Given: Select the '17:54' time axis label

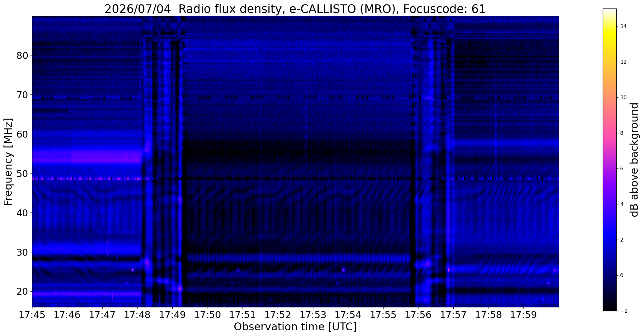Looking at the screenshot, I should click(348, 315).
